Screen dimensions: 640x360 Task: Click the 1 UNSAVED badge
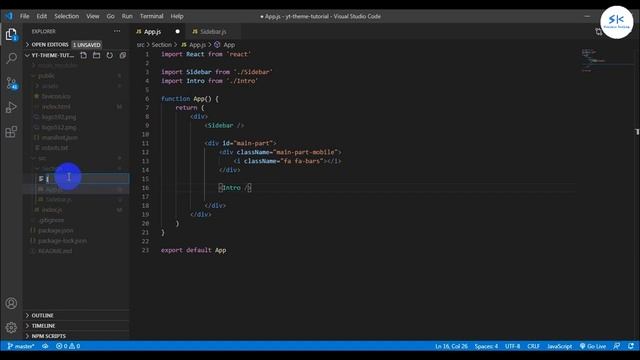87,44
